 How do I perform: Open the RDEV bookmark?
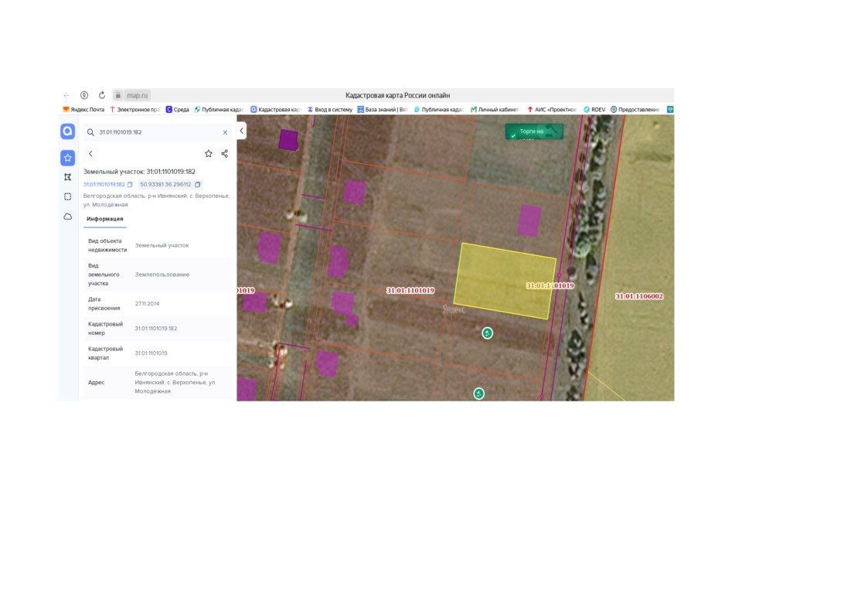click(594, 110)
